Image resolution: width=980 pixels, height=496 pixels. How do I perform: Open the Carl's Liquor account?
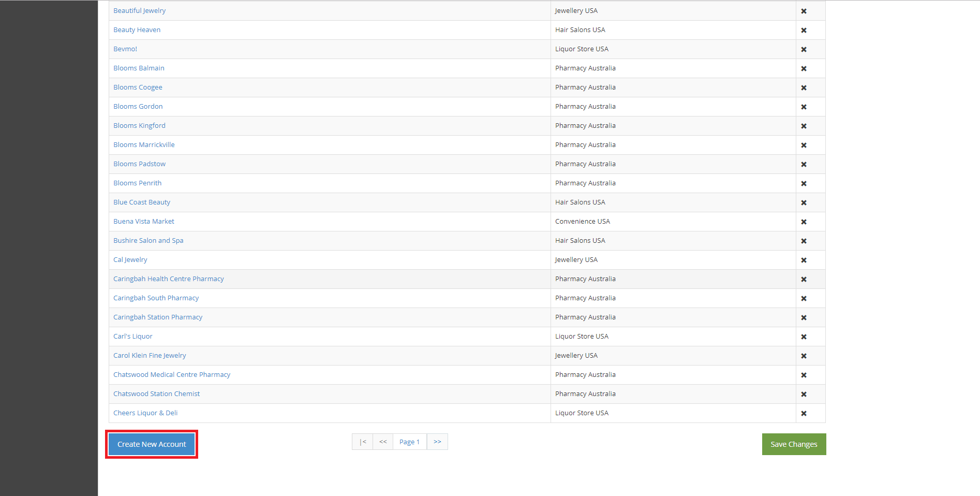coord(133,336)
